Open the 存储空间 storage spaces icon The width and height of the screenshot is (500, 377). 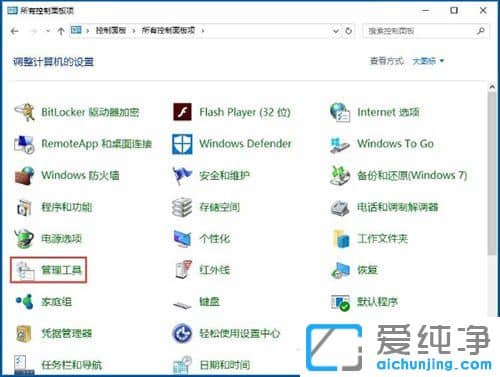(x=182, y=207)
